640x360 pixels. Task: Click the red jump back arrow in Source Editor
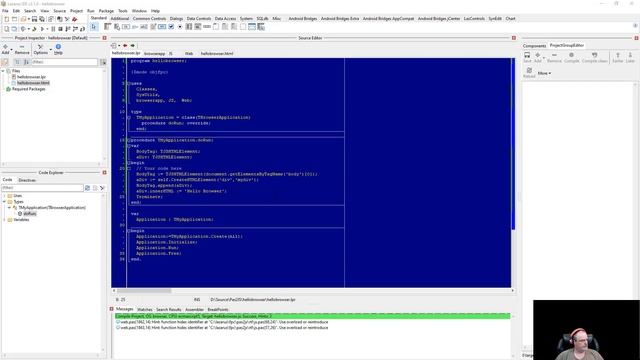tap(125, 46)
